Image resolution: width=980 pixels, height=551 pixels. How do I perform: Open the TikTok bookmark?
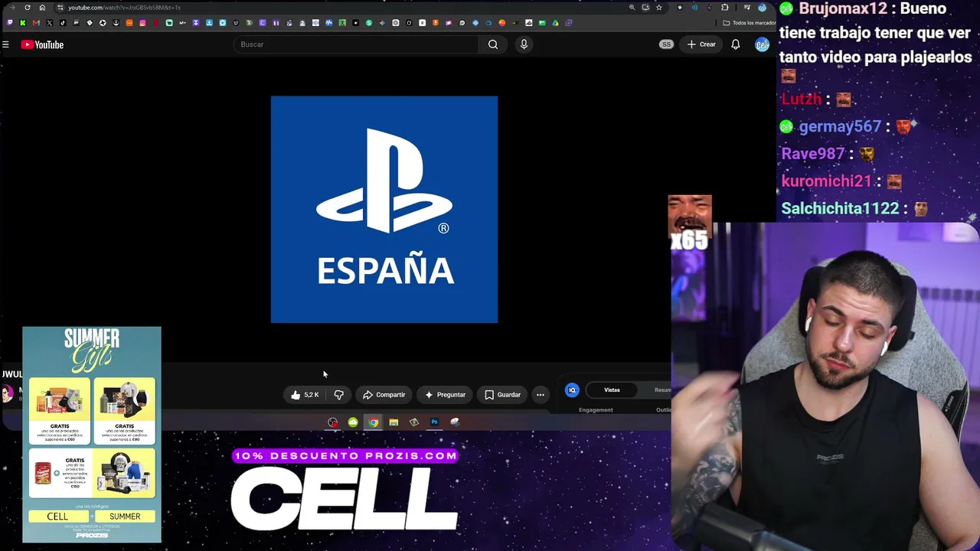click(x=63, y=23)
